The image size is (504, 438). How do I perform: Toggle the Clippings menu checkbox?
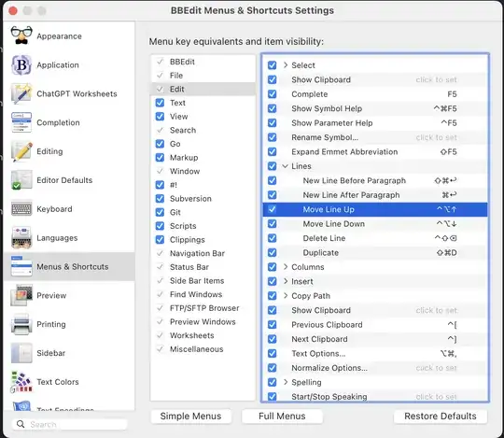pos(160,240)
